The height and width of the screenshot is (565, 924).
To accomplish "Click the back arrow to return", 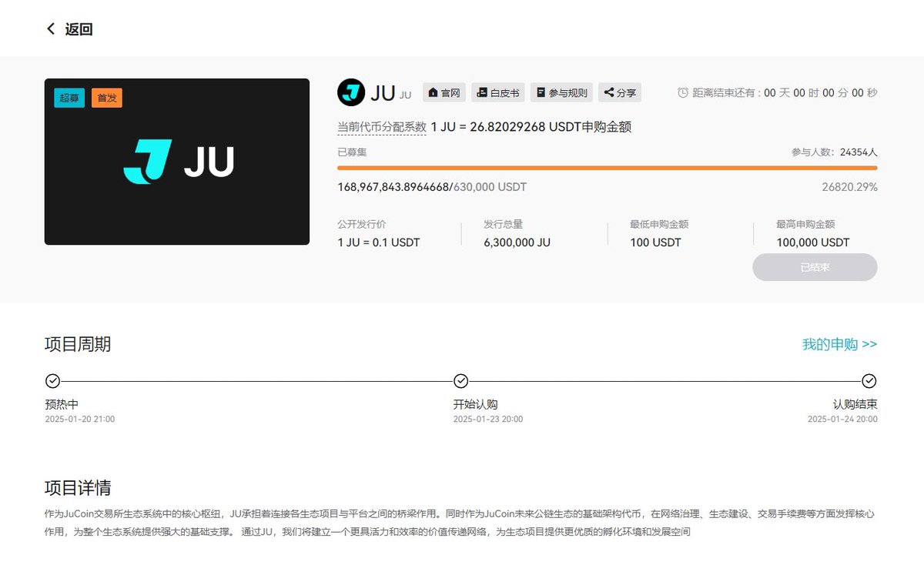I will [x=50, y=28].
